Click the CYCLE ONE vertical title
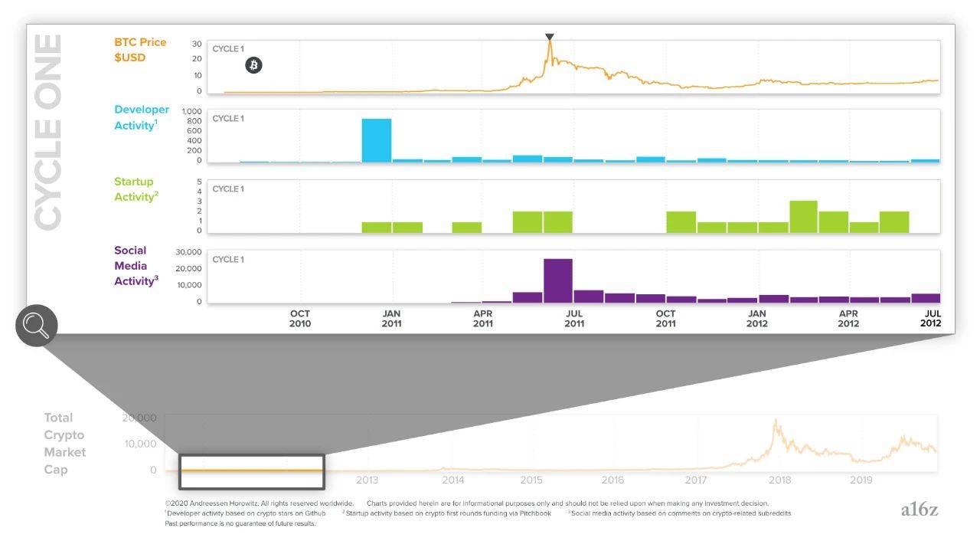This screenshot has width=980, height=541. (x=48, y=131)
